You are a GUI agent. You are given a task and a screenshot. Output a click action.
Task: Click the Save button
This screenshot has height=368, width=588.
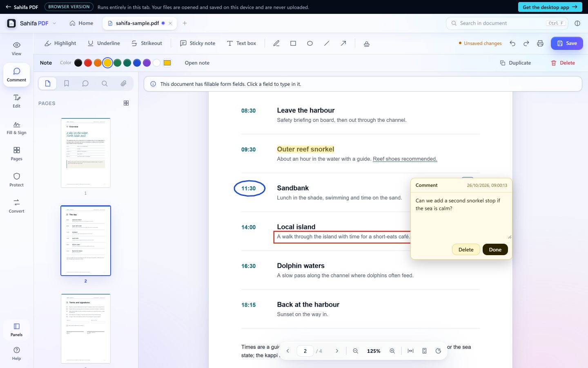click(567, 43)
